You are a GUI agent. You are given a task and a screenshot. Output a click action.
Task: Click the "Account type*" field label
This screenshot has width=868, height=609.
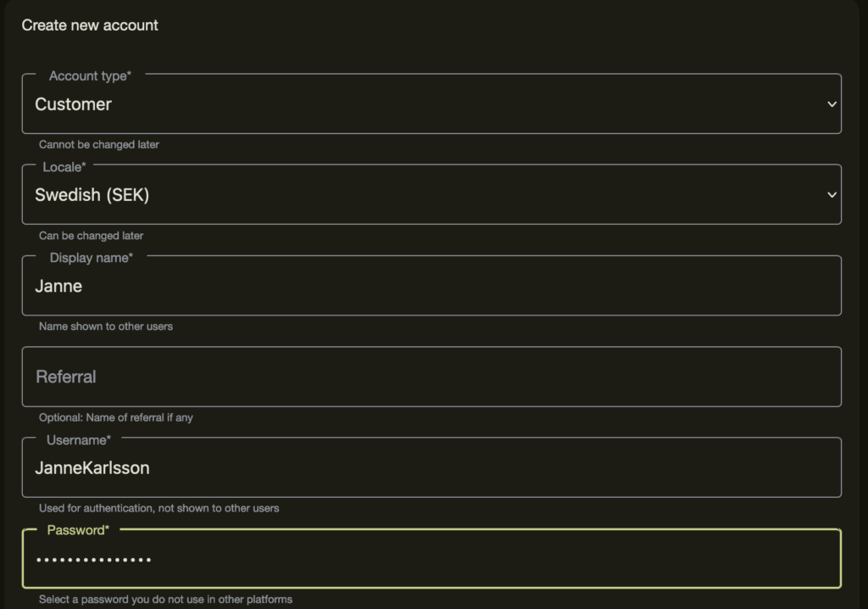pos(90,76)
